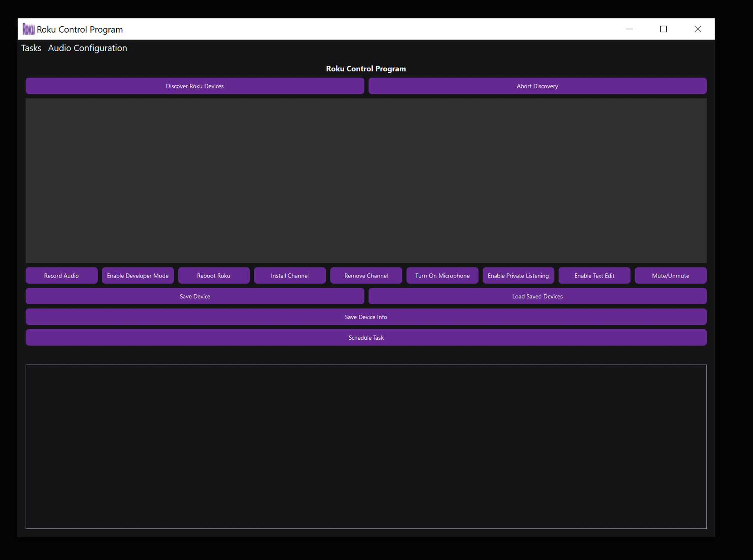Image resolution: width=753 pixels, height=560 pixels.
Task: Minimize the Roku Control Program window
Action: (630, 29)
